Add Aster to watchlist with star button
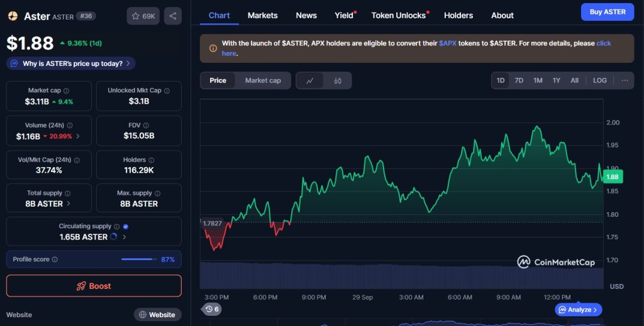This screenshot has width=644, height=326. pos(143,16)
